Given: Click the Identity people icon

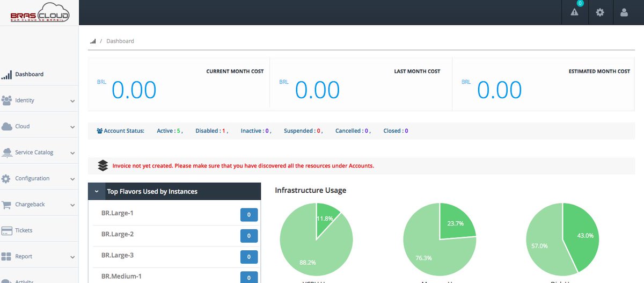Looking at the screenshot, I should [6, 100].
